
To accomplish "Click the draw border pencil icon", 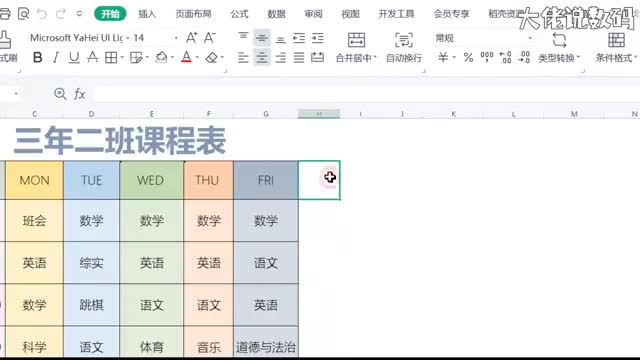I will [136, 58].
